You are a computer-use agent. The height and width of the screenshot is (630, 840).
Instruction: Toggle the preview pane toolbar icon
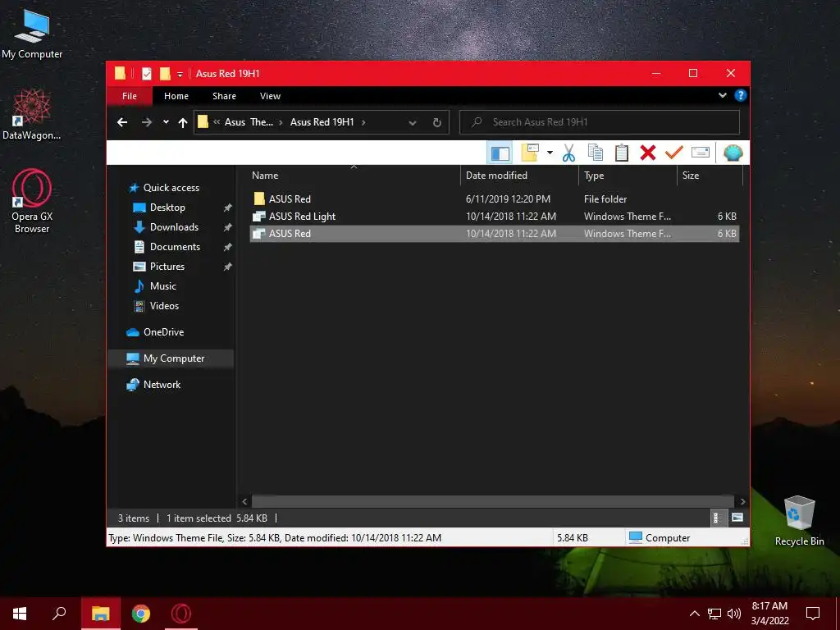500,153
